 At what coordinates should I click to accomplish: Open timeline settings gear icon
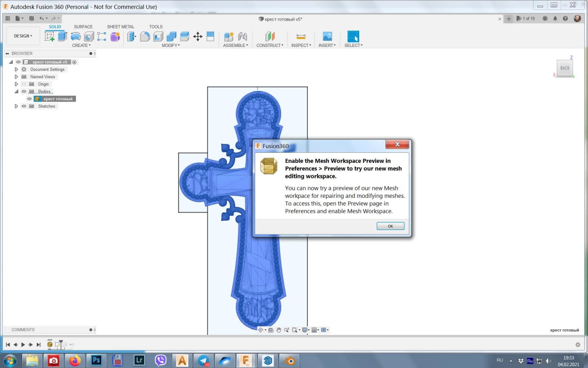tap(578, 345)
